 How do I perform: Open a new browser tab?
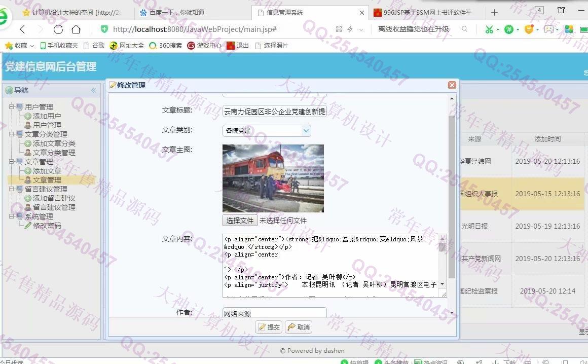[x=494, y=12]
